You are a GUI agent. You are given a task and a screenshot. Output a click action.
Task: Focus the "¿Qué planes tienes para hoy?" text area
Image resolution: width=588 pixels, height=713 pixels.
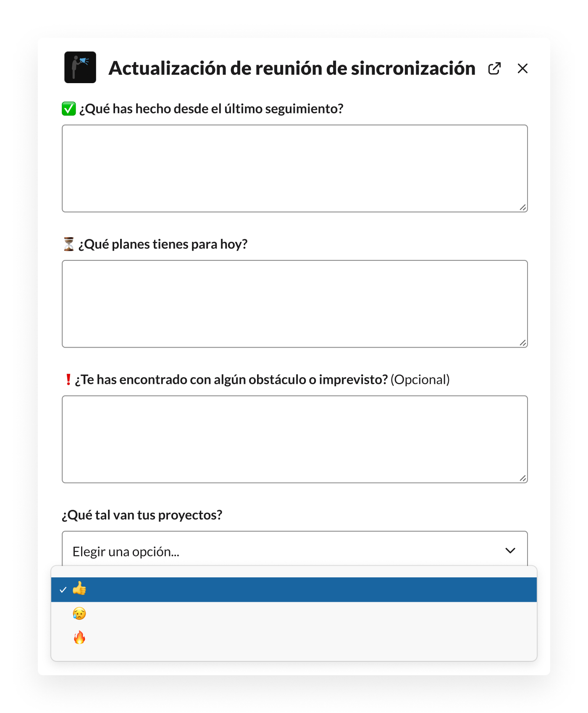pos(295,304)
